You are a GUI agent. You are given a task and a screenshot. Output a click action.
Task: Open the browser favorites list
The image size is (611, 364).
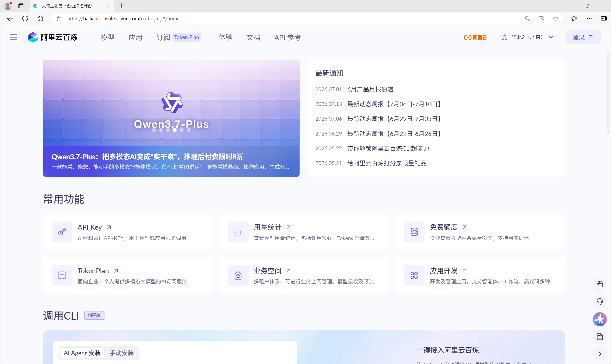tap(574, 18)
